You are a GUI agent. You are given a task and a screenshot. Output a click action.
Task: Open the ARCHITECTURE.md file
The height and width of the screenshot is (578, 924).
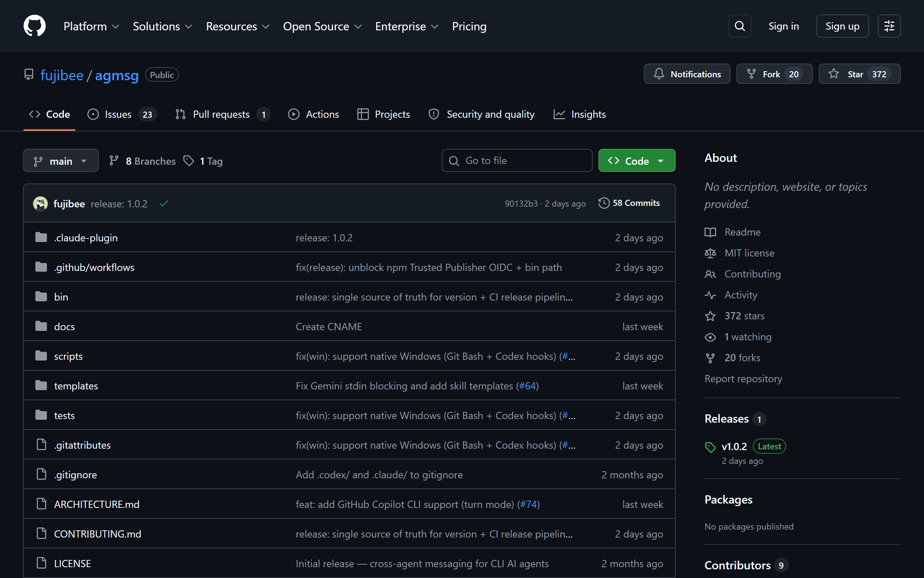coord(97,504)
